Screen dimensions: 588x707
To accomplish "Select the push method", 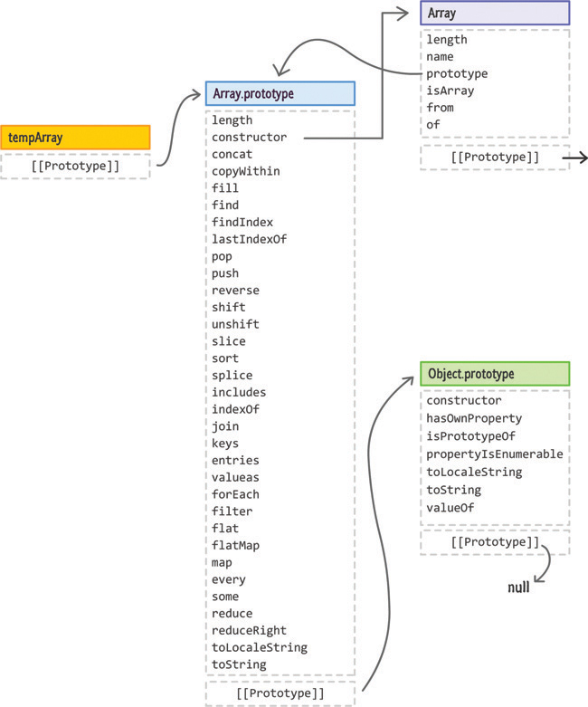I will [225, 273].
